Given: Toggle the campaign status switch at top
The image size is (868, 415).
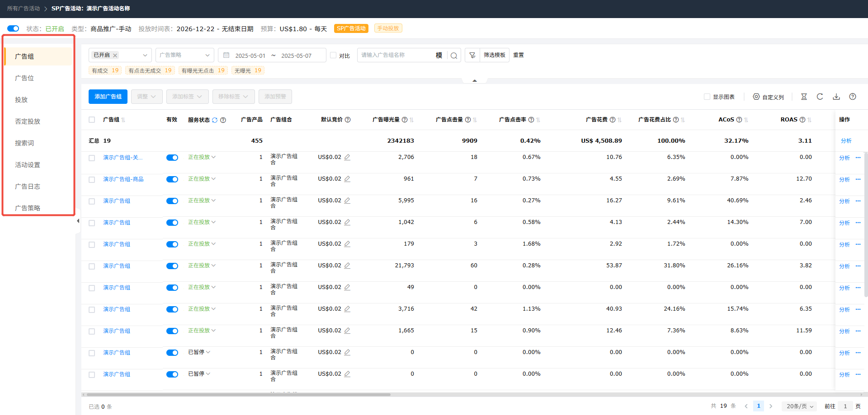Looking at the screenshot, I should pos(13,28).
